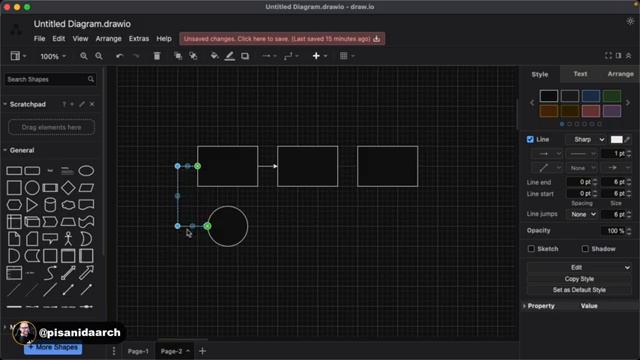Screen dimensions: 640x360
Task: Select the Diamond shape in General
Action: (x=68, y=188)
